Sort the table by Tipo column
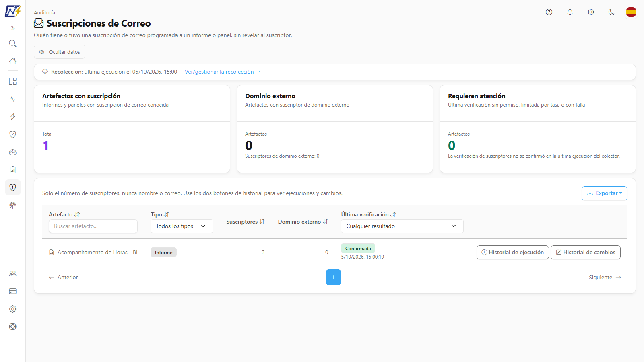Viewport: 644px width, 362px height. point(160,214)
